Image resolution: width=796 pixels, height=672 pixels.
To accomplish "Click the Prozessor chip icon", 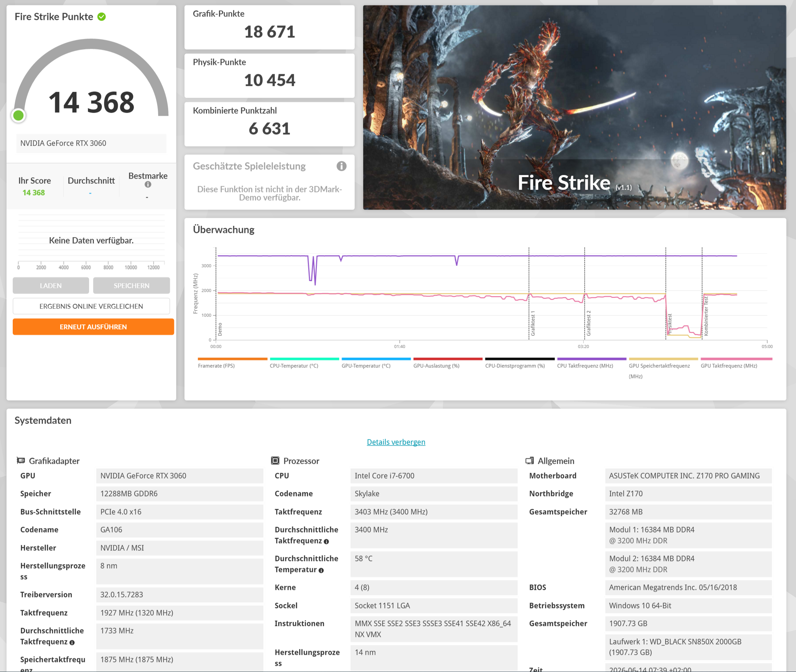I will (x=275, y=461).
